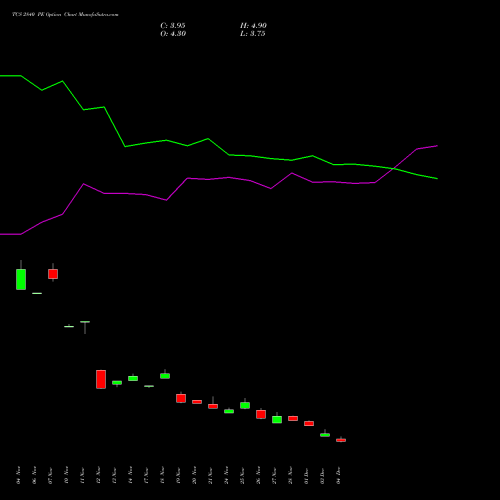500x500 pixels.
Task: Click the red candle for 07 Nov
Action: pyautogui.click(x=53, y=274)
